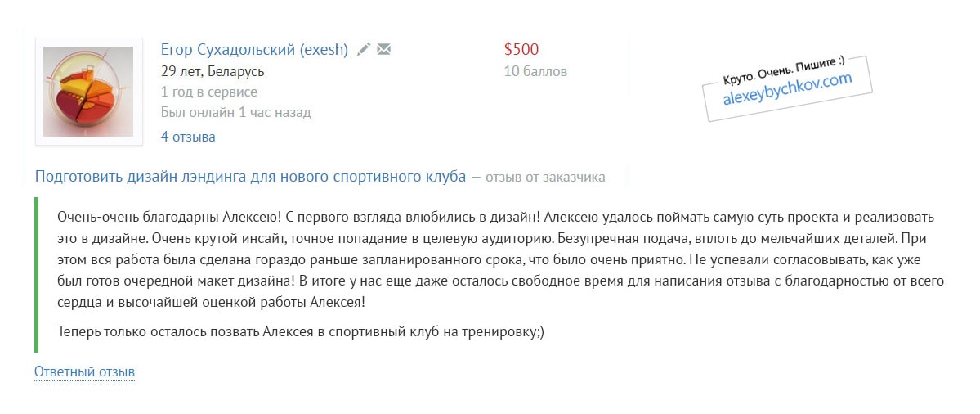The width and height of the screenshot is (980, 414).
Task: Open the pie chart avatar thumbnail
Action: (x=88, y=92)
